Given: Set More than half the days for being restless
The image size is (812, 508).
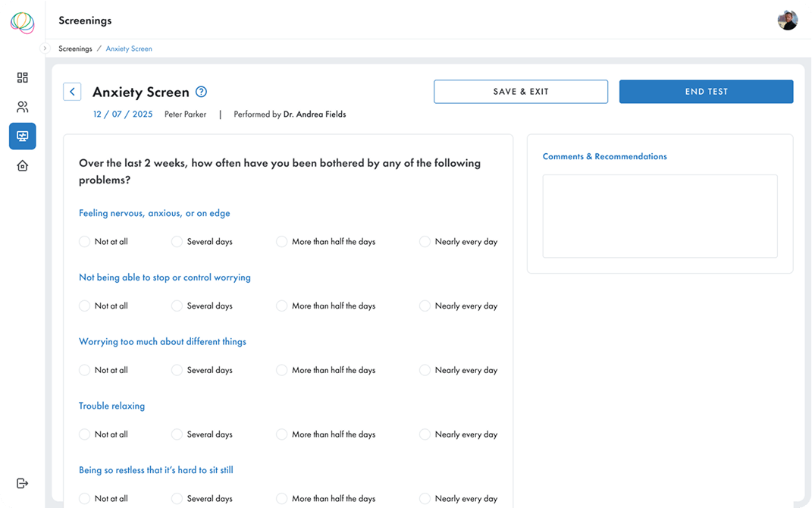Looking at the screenshot, I should [282, 498].
